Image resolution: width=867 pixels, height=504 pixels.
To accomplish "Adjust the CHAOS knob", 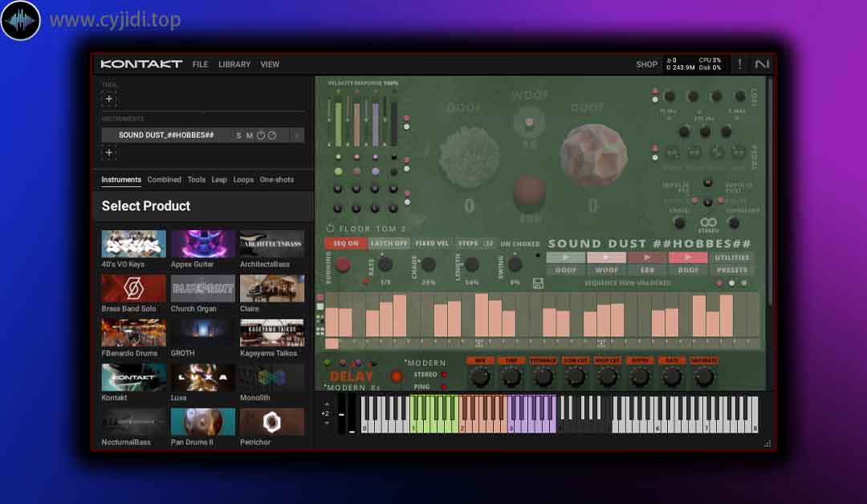I will point(429,265).
